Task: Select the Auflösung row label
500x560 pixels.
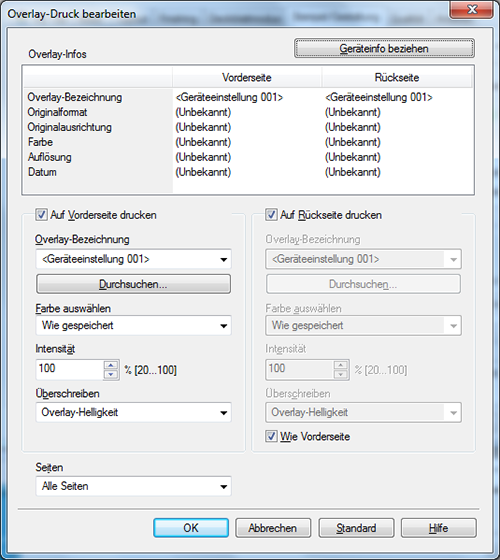Action: pos(50,157)
